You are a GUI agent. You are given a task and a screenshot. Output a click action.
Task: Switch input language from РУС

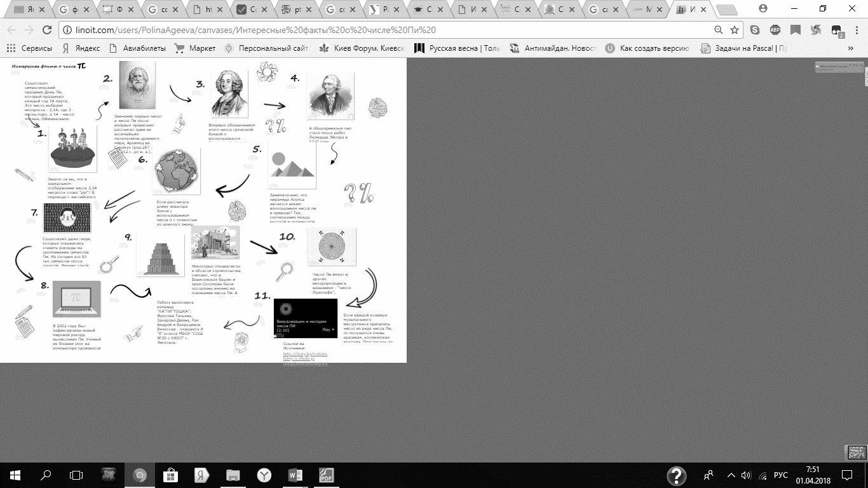point(780,475)
